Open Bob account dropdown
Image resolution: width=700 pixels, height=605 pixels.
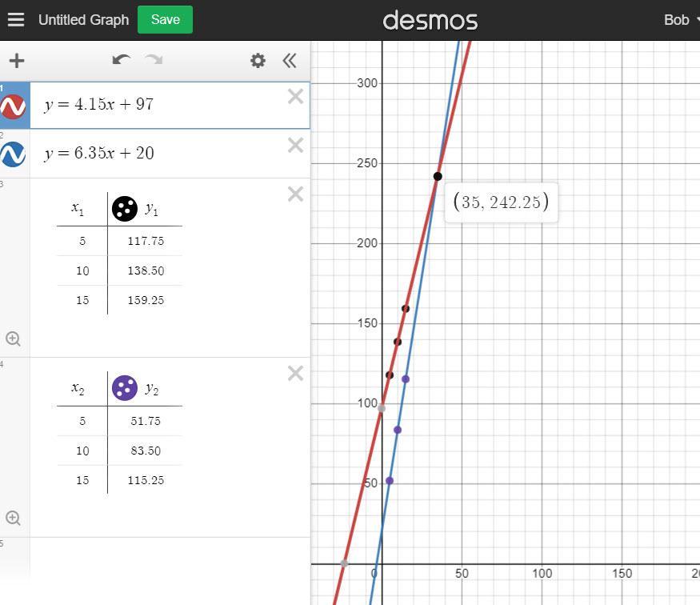(x=680, y=20)
